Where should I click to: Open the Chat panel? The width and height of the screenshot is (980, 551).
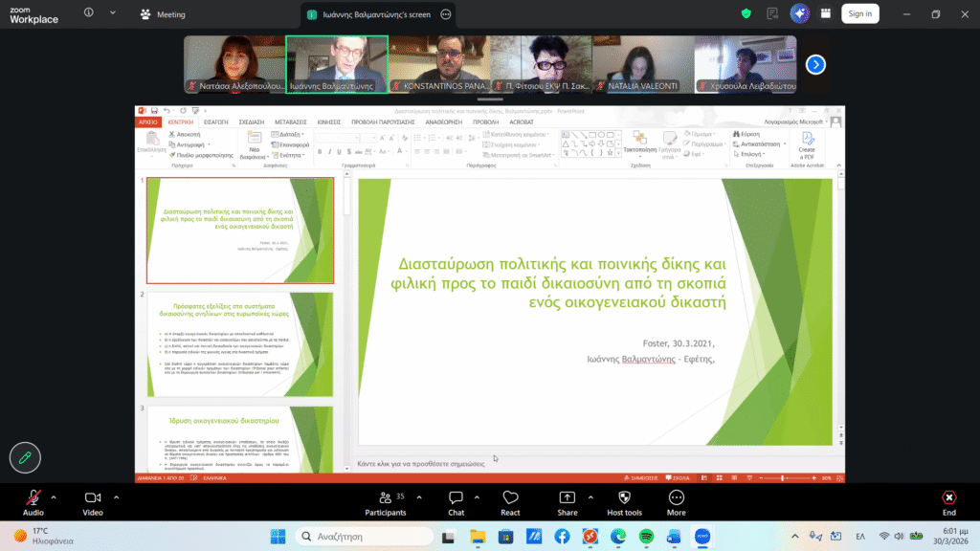(457, 498)
